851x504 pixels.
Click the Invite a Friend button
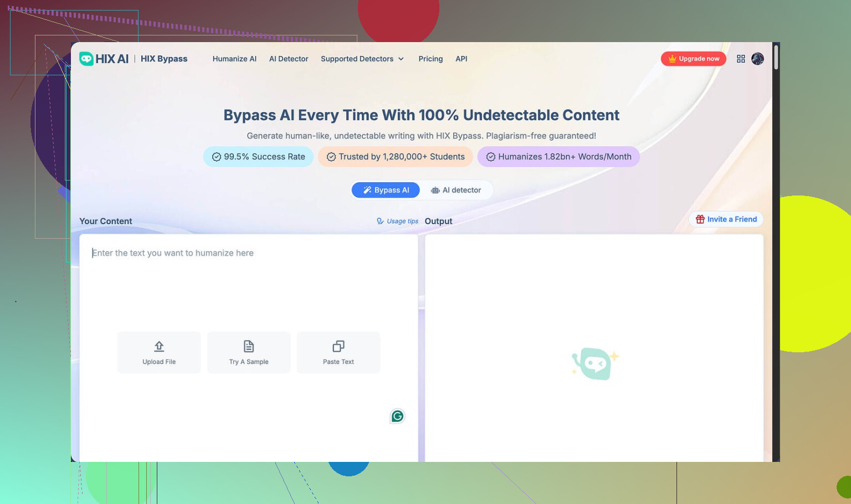(x=726, y=219)
